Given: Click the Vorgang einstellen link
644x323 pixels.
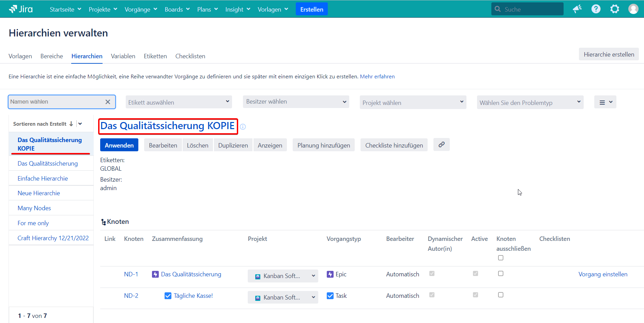Looking at the screenshot, I should [602, 274].
